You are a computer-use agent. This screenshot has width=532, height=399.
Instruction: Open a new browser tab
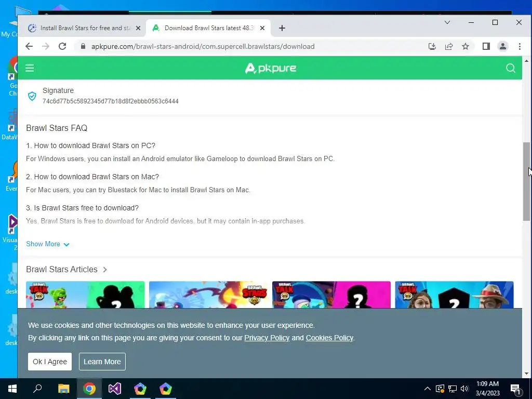282,28
